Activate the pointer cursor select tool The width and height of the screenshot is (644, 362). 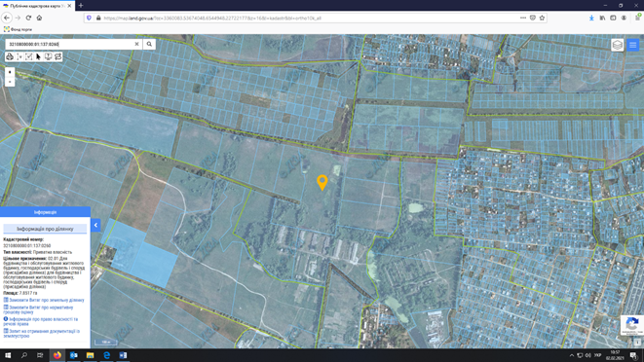39,56
